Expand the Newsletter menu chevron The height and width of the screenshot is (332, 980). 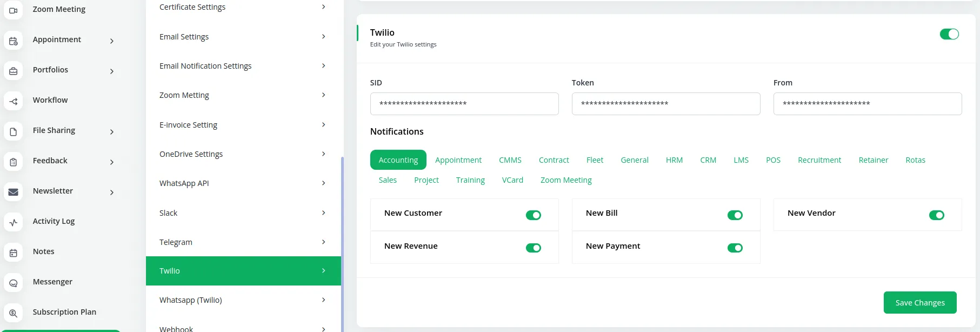tap(112, 192)
